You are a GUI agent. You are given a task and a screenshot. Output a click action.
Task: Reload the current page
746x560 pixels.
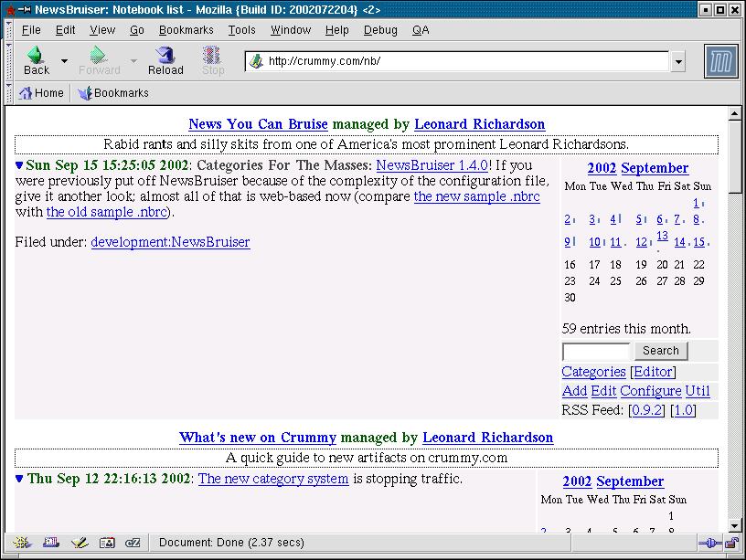point(165,61)
